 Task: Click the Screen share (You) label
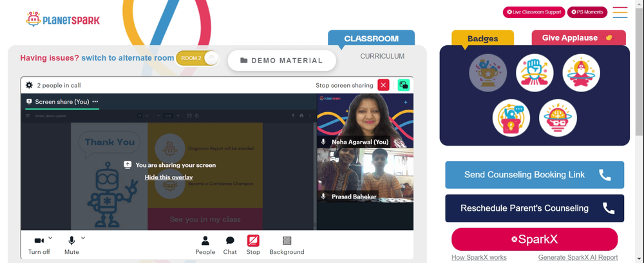(62, 101)
